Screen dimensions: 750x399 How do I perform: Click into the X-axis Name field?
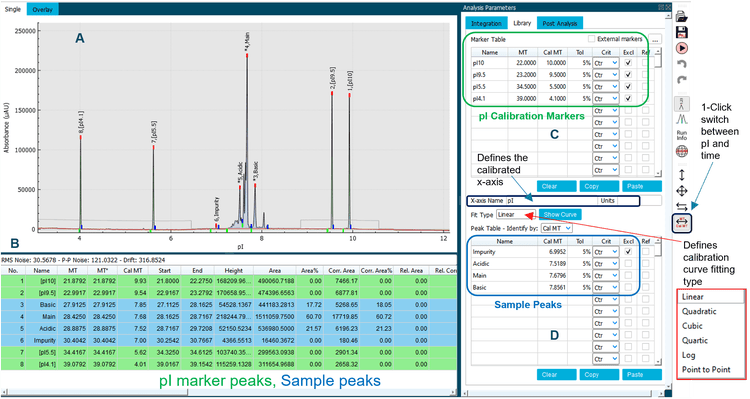coord(551,200)
